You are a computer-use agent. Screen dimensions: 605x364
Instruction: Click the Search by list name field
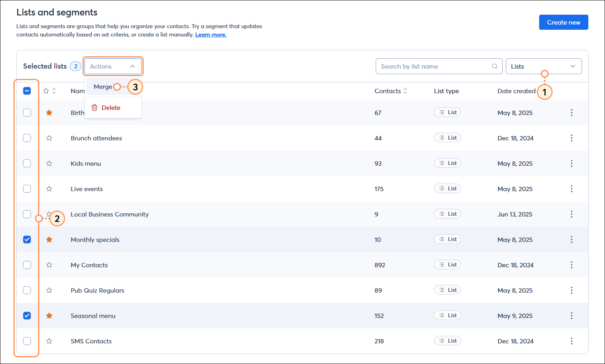(432, 66)
